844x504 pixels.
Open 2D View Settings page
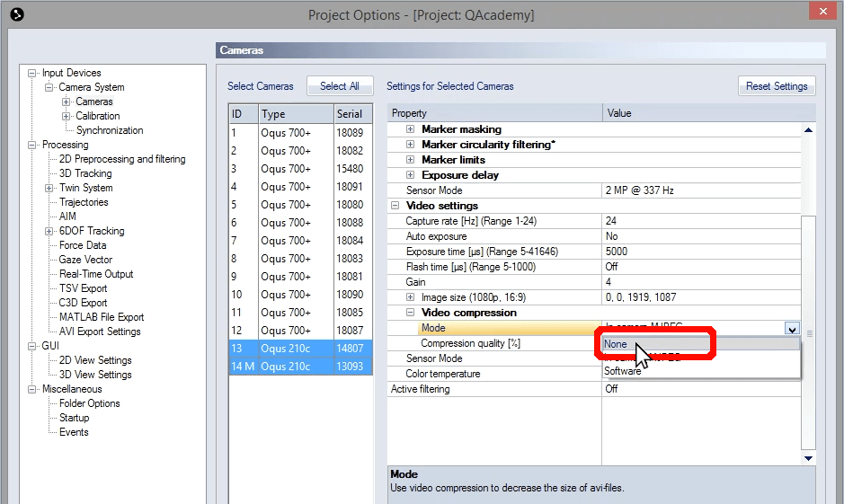click(95, 360)
